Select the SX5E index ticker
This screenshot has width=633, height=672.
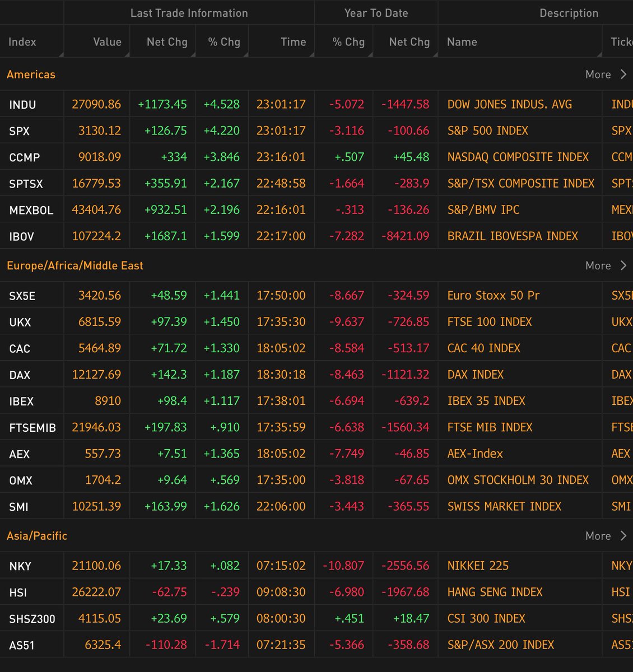(22, 296)
